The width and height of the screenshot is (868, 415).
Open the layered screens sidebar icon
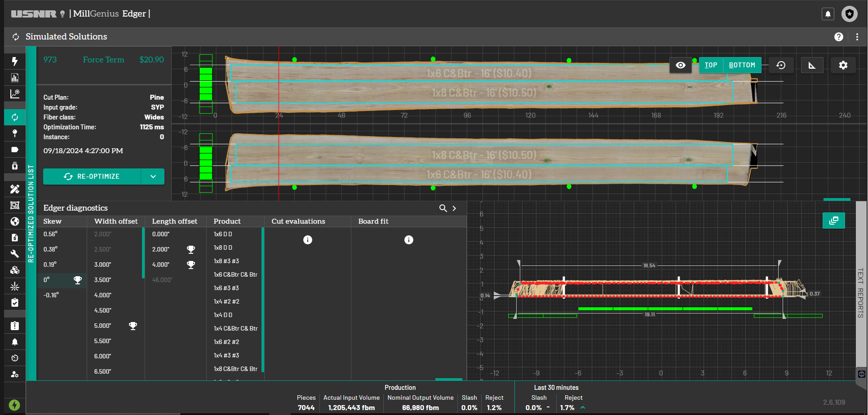click(x=15, y=205)
